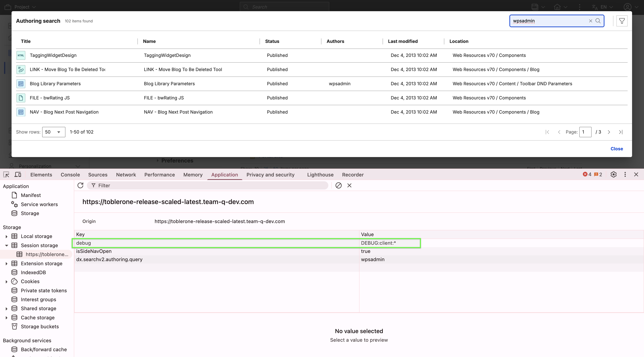Open the Console tab
644x357 pixels.
[70, 175]
